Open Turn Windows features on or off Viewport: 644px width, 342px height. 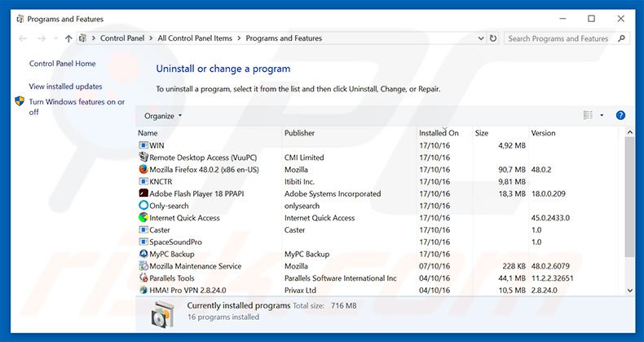click(x=77, y=106)
